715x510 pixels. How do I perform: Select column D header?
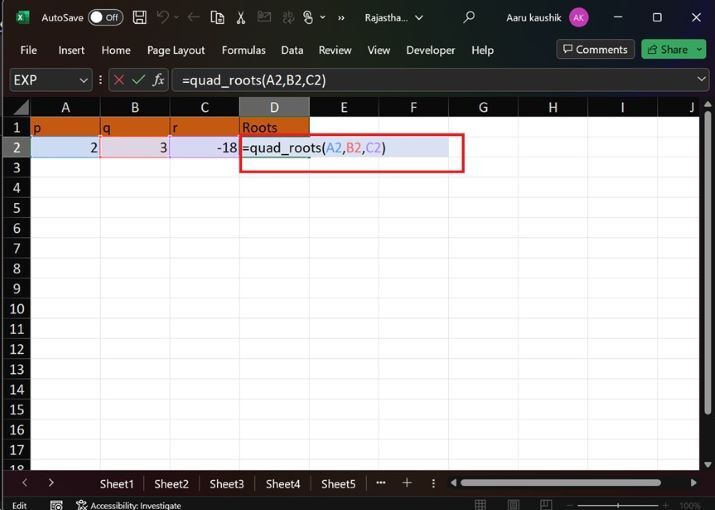274,107
